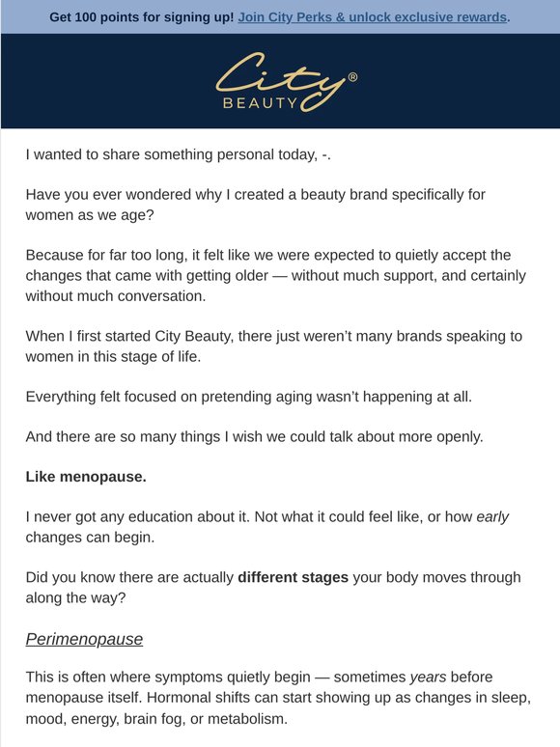The height and width of the screenshot is (747, 560).
Task: Open the Join City Perks rewards link
Action: [x=373, y=17]
